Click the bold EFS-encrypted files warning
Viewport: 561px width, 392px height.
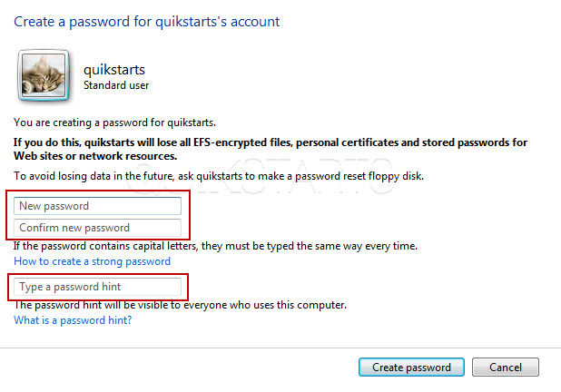(x=271, y=149)
